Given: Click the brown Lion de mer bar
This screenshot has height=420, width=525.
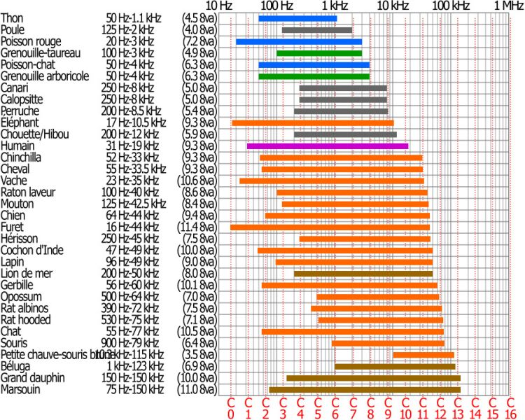Looking at the screenshot, I should (363, 274).
